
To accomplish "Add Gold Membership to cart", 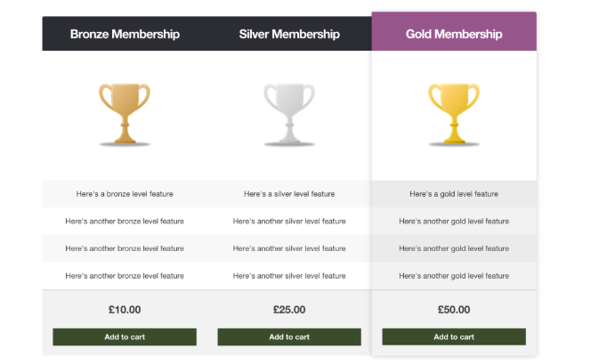I will pos(454,337).
